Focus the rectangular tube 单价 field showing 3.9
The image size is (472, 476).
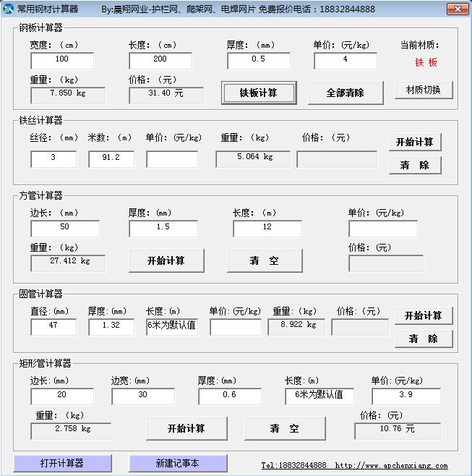pyautogui.click(x=406, y=396)
